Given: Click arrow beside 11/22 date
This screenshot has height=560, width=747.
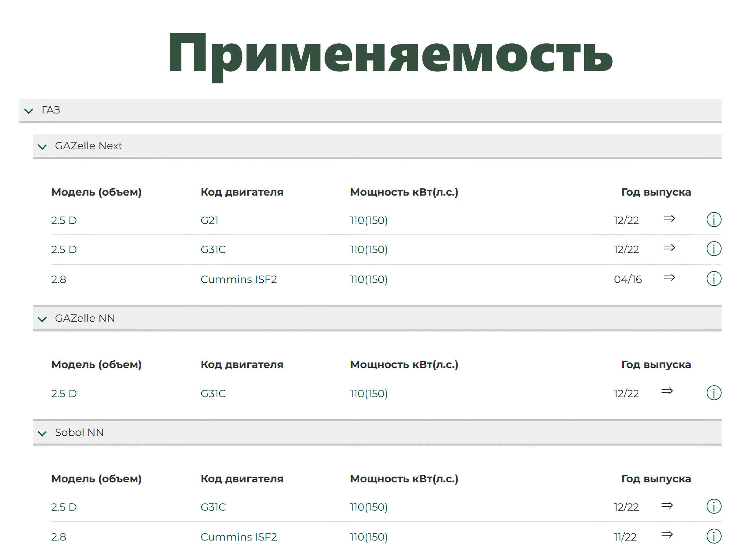Looking at the screenshot, I should tap(667, 534).
